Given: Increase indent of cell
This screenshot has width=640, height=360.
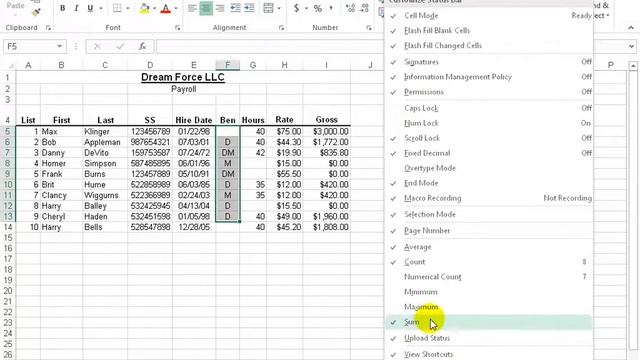Looking at the screenshot, I should (249, 8).
